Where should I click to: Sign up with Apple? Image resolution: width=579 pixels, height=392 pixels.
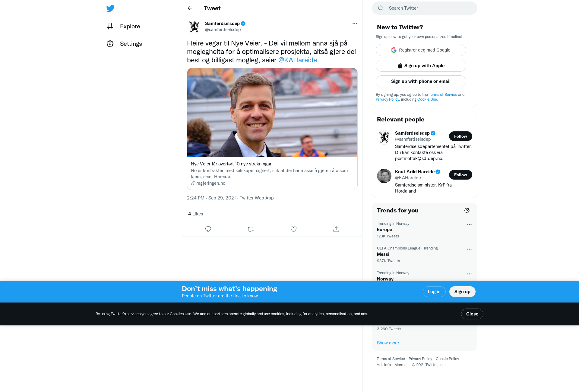(x=421, y=66)
